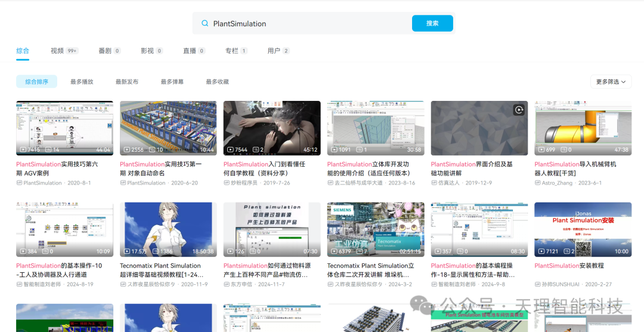Sort by 最多弹幕
Screen dimensions: 644x332
click(172, 81)
